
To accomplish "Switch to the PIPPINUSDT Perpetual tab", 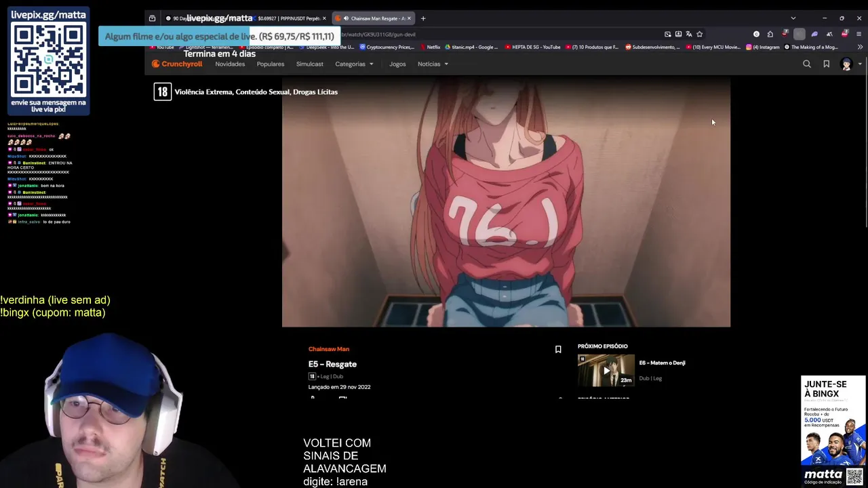I will coord(288,18).
